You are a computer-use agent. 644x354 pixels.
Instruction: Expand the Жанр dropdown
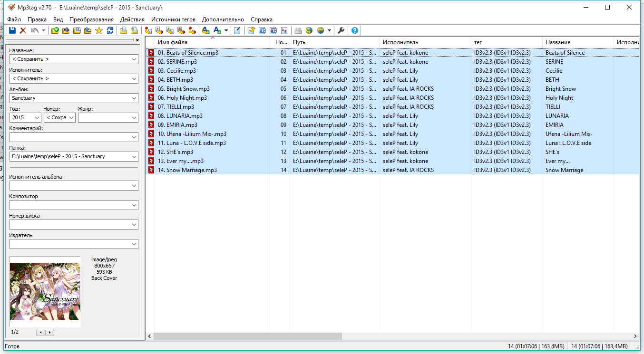(x=133, y=117)
